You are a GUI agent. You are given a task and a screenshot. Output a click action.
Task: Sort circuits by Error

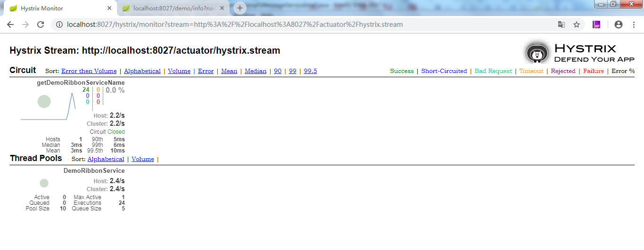click(x=206, y=71)
